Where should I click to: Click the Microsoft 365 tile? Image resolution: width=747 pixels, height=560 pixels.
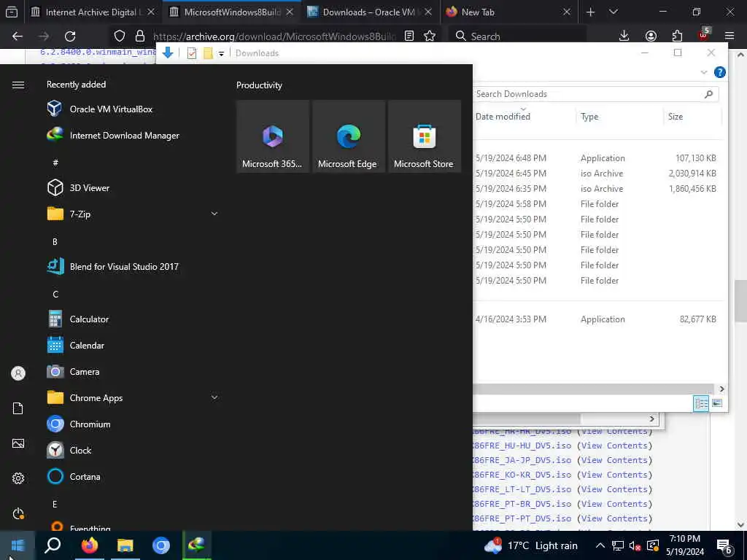[273, 136]
